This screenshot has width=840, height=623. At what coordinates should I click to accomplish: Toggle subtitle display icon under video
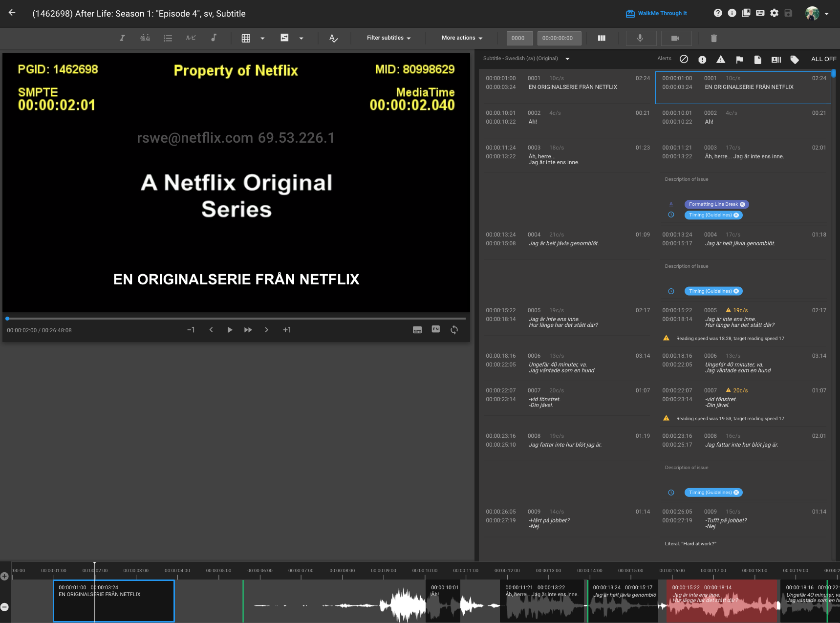417,330
